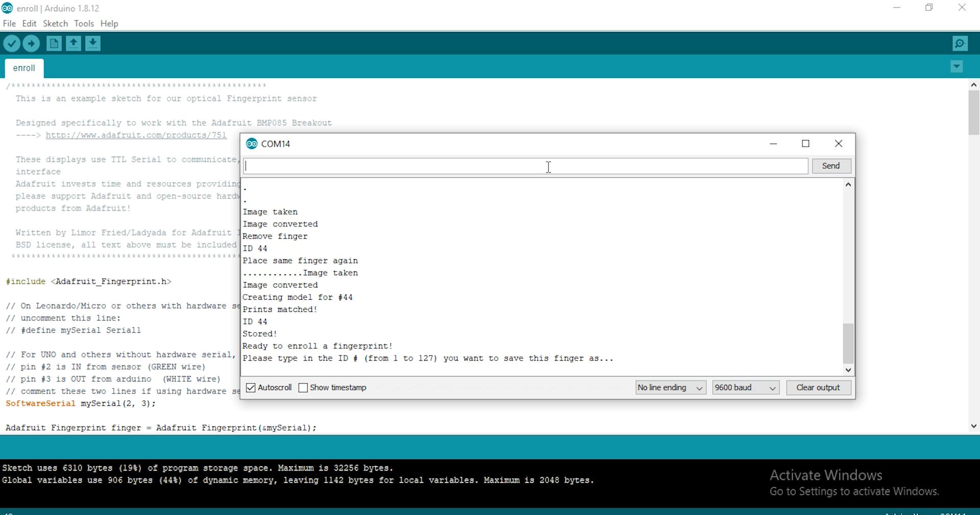Save the sketch with the Save icon
This screenshot has height=515, width=980.
[x=92, y=43]
